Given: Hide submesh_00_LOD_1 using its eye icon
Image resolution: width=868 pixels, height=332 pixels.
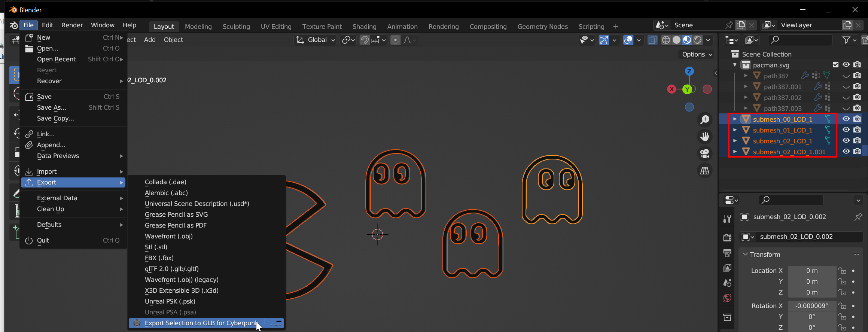Looking at the screenshot, I should (x=846, y=119).
